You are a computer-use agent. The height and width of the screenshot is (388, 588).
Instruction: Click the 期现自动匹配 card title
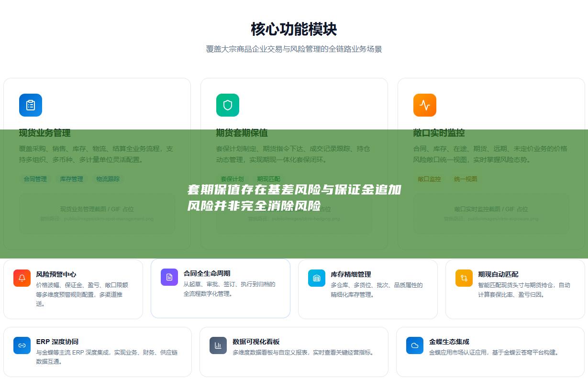499,274
